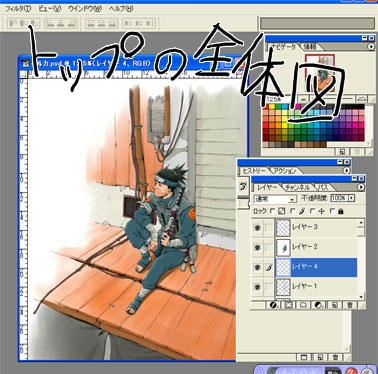Toggle link box for レイヤー 3
Viewport: 378px width, 374px height.
coord(269,228)
